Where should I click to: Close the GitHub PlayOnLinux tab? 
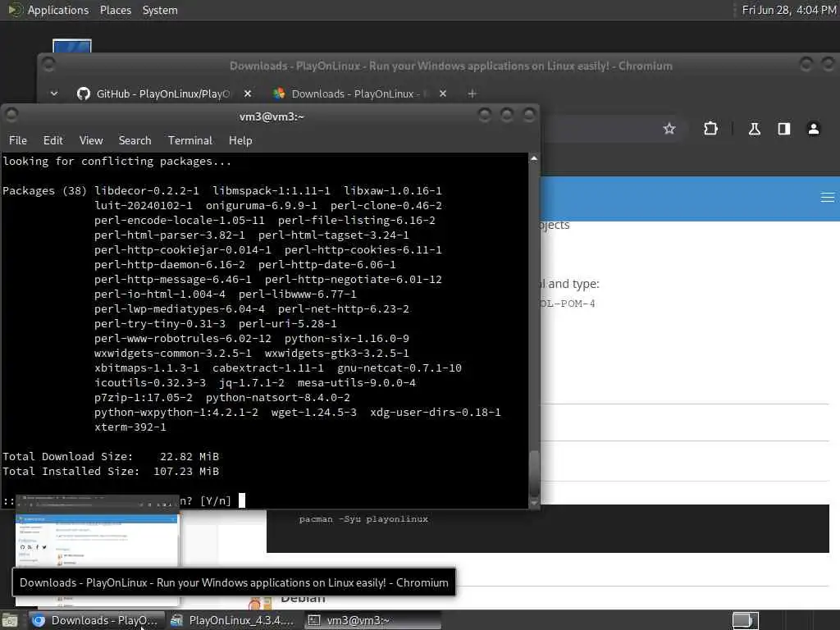[x=248, y=94]
